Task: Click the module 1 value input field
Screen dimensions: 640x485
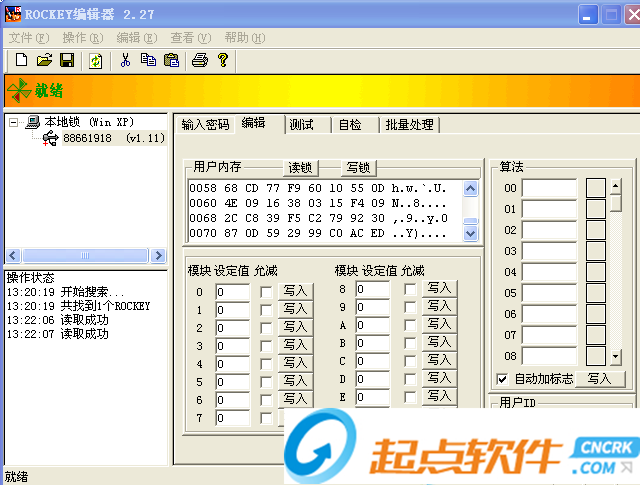Action: click(x=232, y=310)
